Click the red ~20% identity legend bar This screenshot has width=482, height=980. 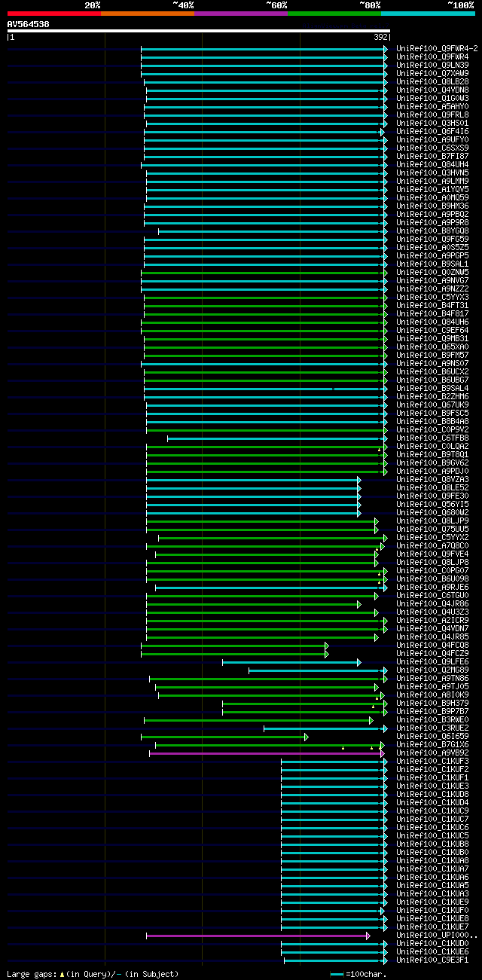[x=53, y=13]
